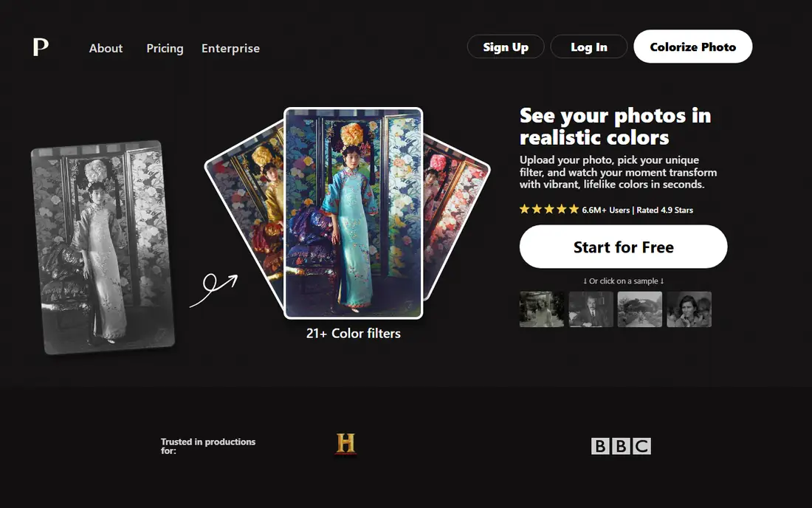The image size is (812, 508).
Task: Choose the blonde woman sample photo
Action: coord(542,309)
